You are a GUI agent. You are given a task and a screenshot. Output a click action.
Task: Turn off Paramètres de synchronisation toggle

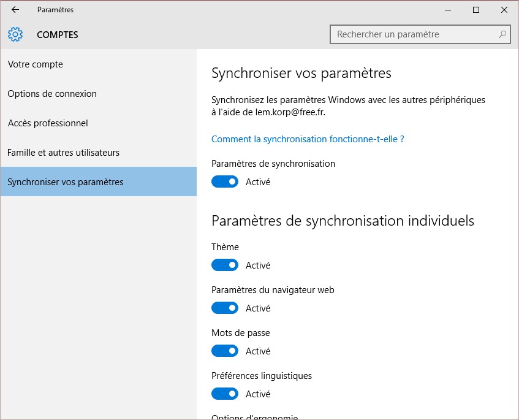pyautogui.click(x=225, y=182)
